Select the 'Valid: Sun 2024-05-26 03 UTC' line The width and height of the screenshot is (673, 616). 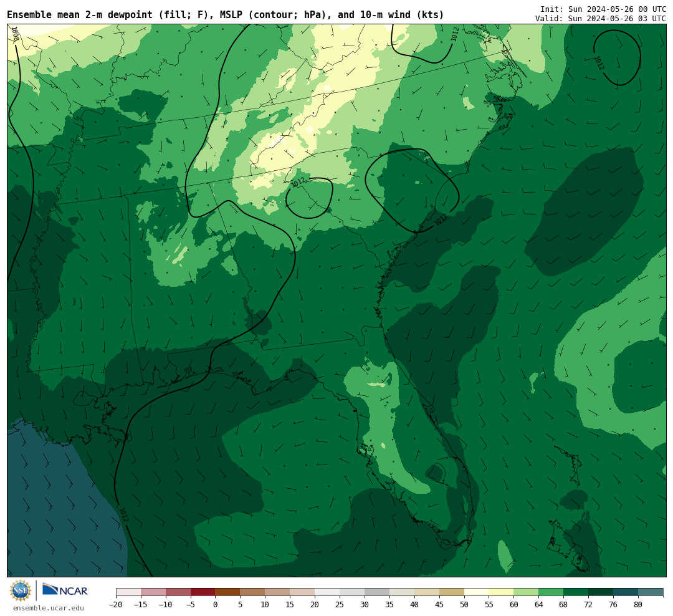click(x=601, y=19)
